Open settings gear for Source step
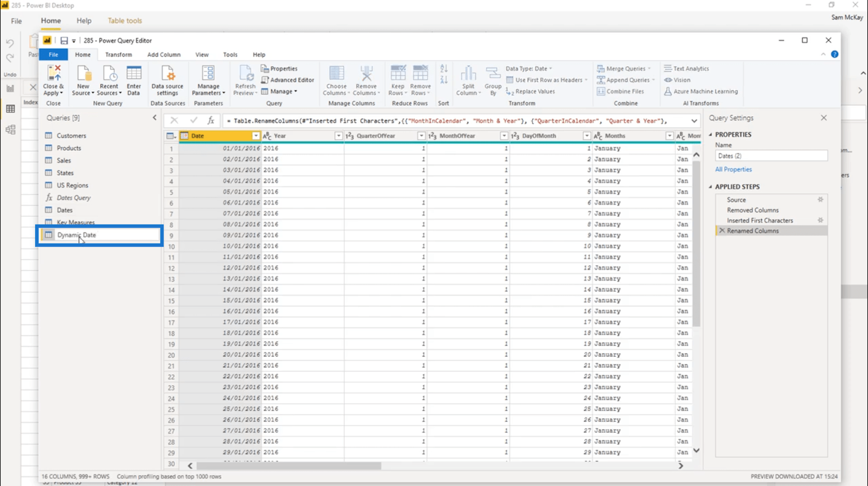Image resolution: width=868 pixels, height=486 pixels. pyautogui.click(x=820, y=200)
